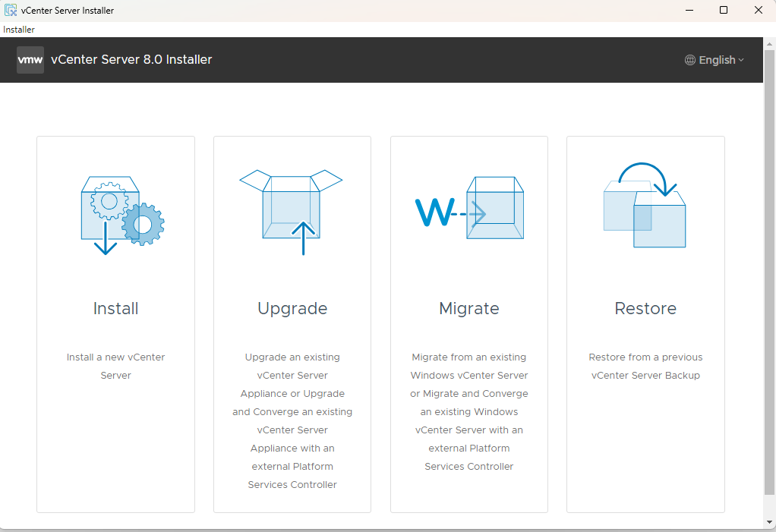The width and height of the screenshot is (776, 532).
Task: Select the Restore heading
Action: [x=645, y=308]
